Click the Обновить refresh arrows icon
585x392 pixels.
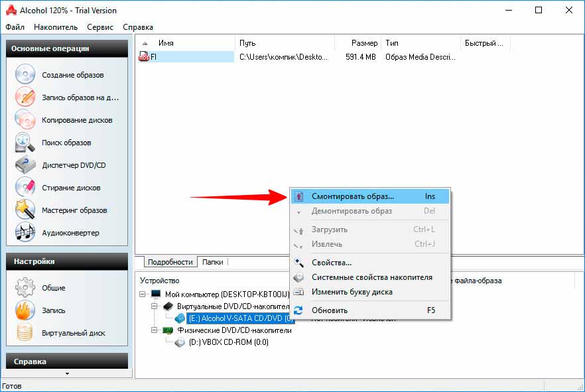point(298,310)
